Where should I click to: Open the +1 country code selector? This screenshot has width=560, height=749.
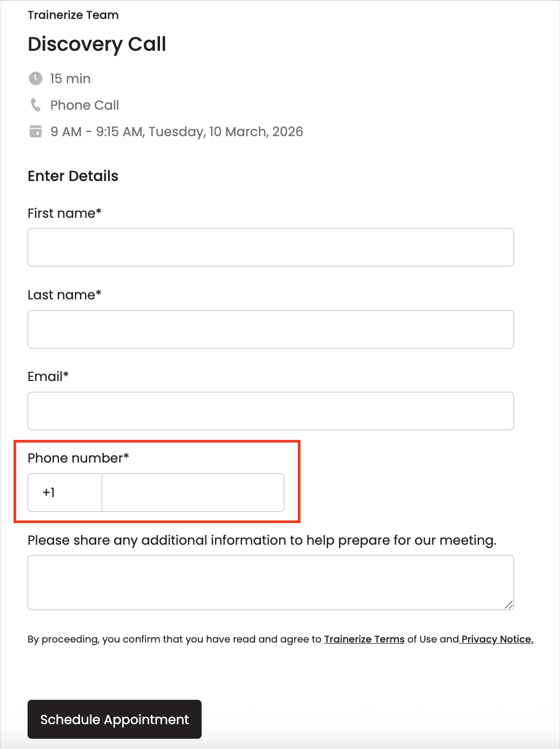[x=65, y=492]
